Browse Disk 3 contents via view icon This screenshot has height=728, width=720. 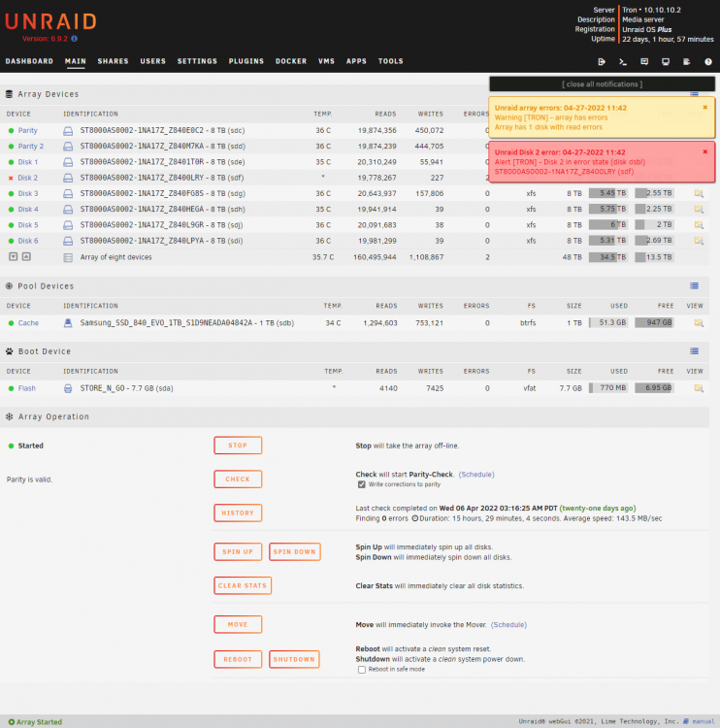(699, 193)
